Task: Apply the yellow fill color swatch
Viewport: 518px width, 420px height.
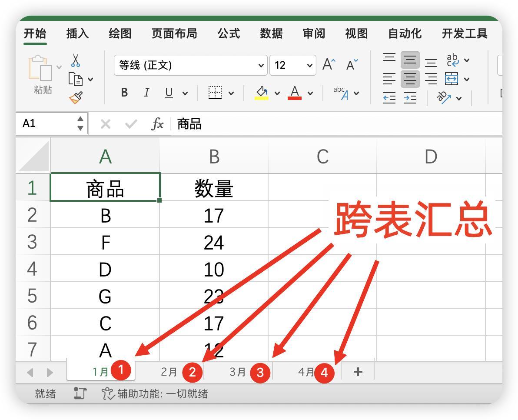Action: [x=262, y=93]
